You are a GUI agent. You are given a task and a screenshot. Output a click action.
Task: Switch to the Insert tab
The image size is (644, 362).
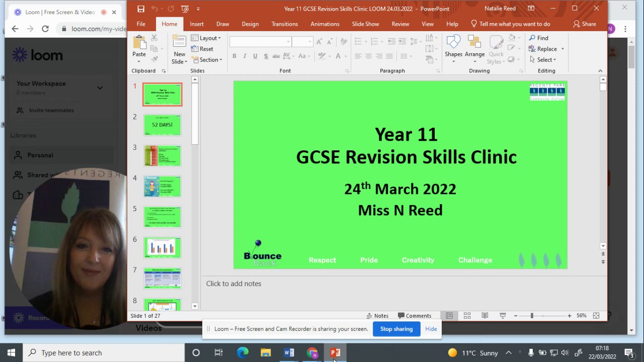(197, 24)
